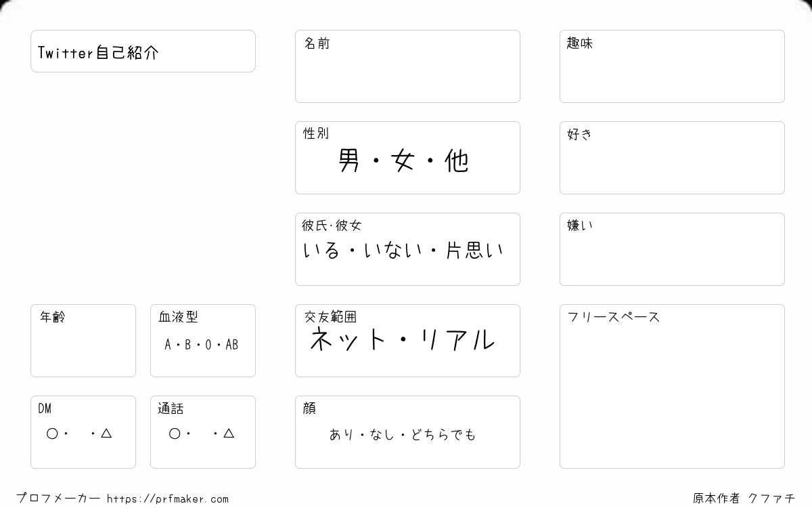Click the ○ symbol under DM
The width and height of the screenshot is (812, 508).
pos(52,433)
